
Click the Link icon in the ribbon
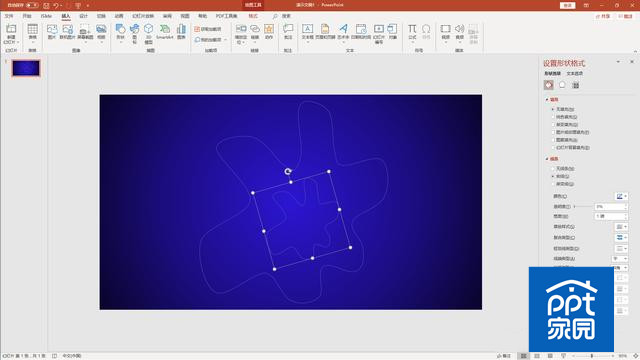pos(255,29)
